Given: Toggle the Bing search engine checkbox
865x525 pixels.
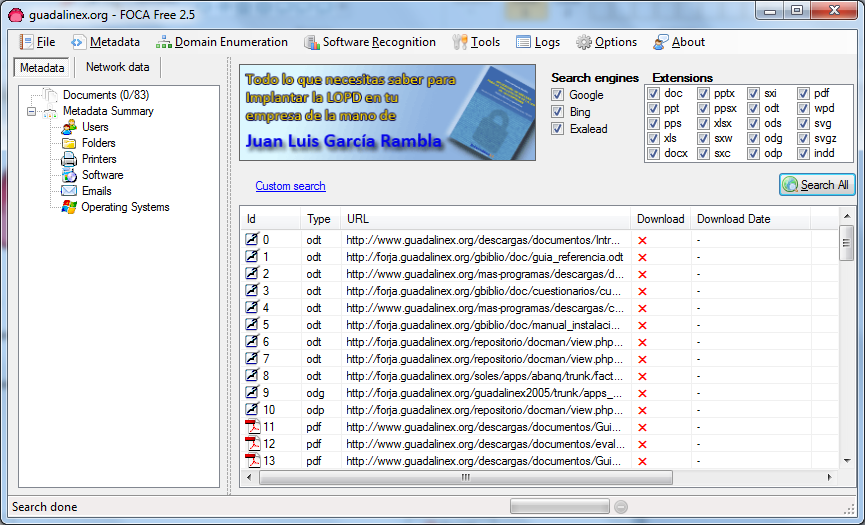Looking at the screenshot, I should click(x=558, y=112).
